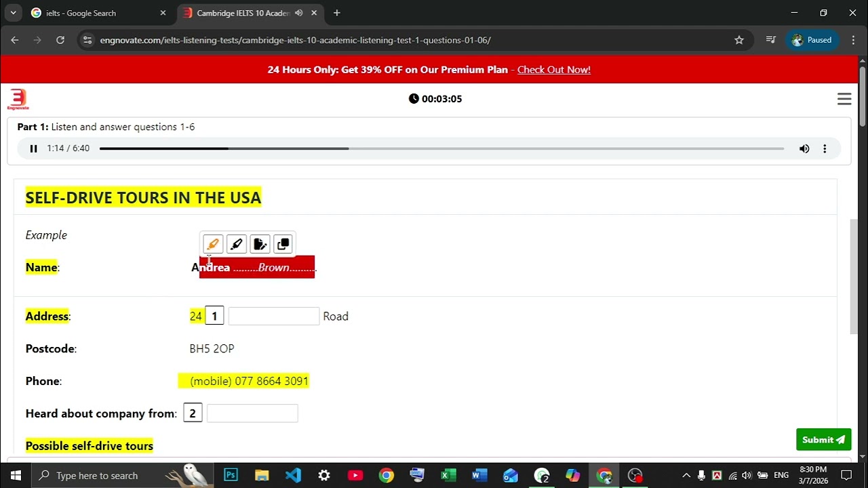
Task: Select the Cambridge IELTS 10 tab
Action: (243, 13)
